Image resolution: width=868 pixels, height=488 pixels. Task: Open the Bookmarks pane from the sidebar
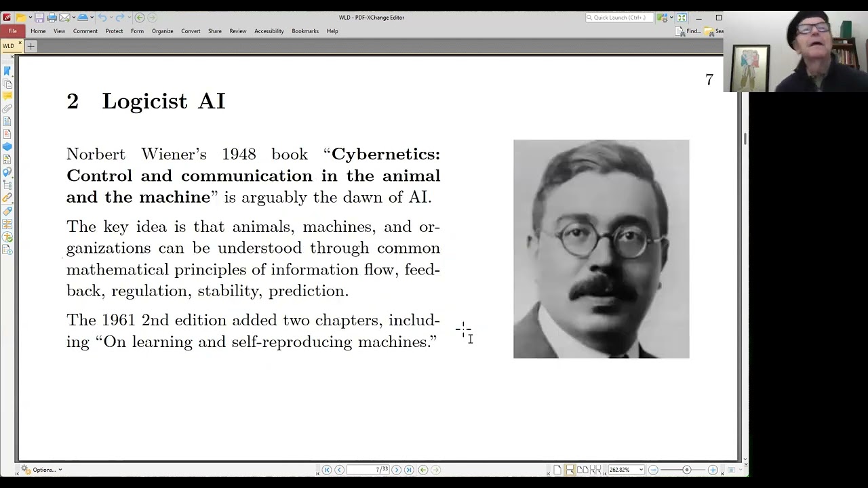point(7,70)
